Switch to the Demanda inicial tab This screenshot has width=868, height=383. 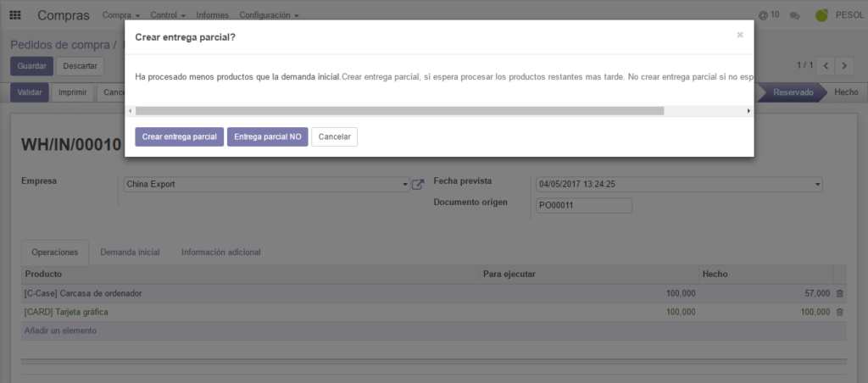coord(130,252)
